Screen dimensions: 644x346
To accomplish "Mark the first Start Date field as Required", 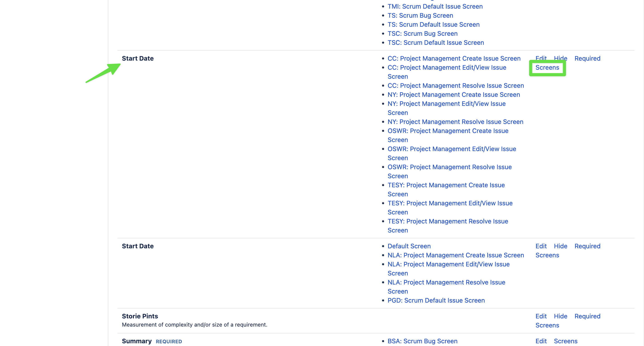I will [587, 59].
